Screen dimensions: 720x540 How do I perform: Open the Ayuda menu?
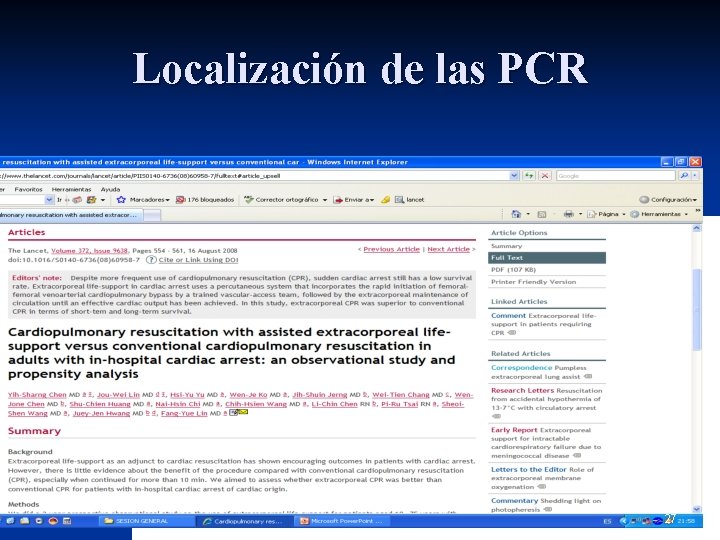tap(110, 189)
